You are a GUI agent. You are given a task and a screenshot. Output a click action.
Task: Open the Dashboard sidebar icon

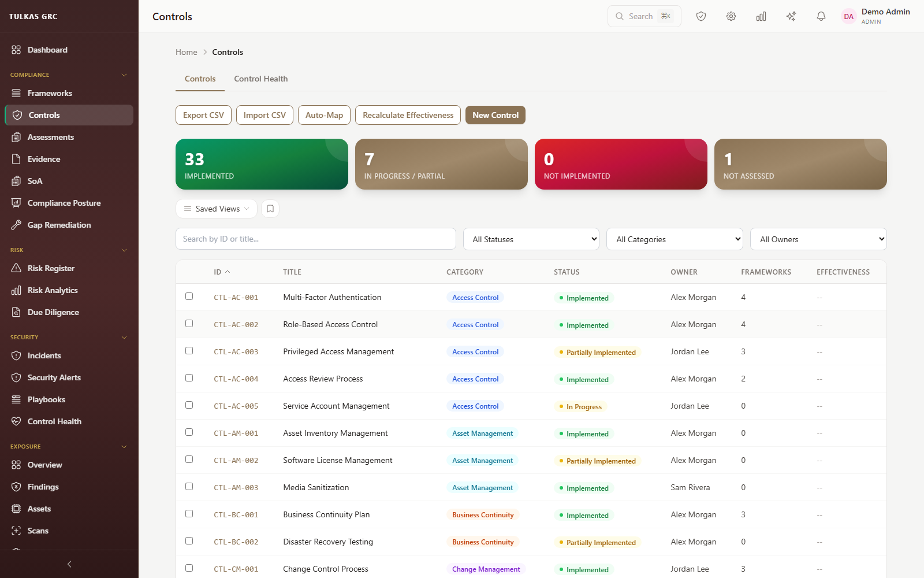(16, 50)
